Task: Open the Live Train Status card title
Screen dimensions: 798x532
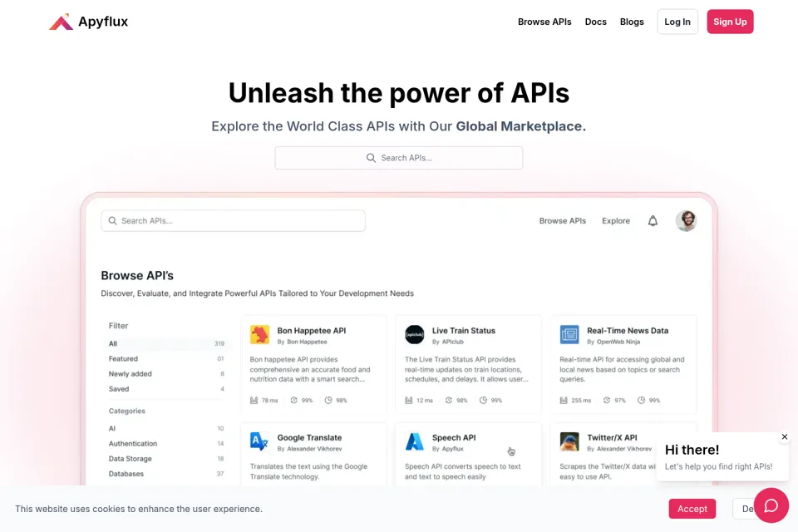Action: point(464,330)
